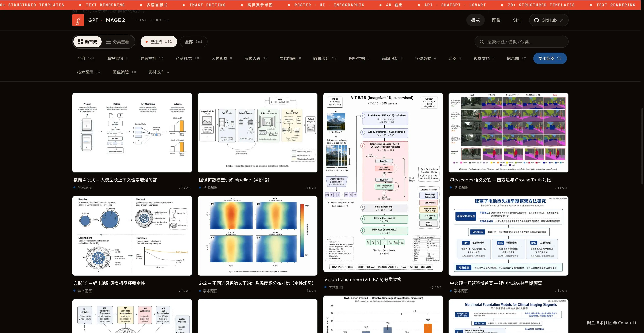
Task: Click the red GPT Image 2 logo icon
Action: coord(78,20)
